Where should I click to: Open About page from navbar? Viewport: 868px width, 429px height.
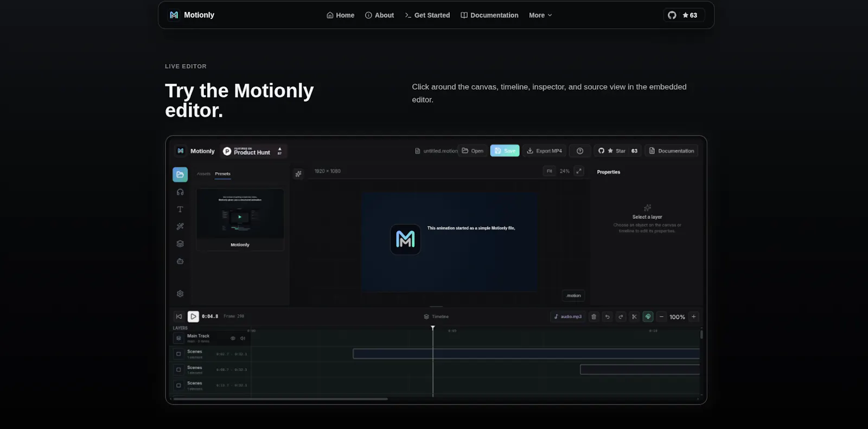pos(379,15)
